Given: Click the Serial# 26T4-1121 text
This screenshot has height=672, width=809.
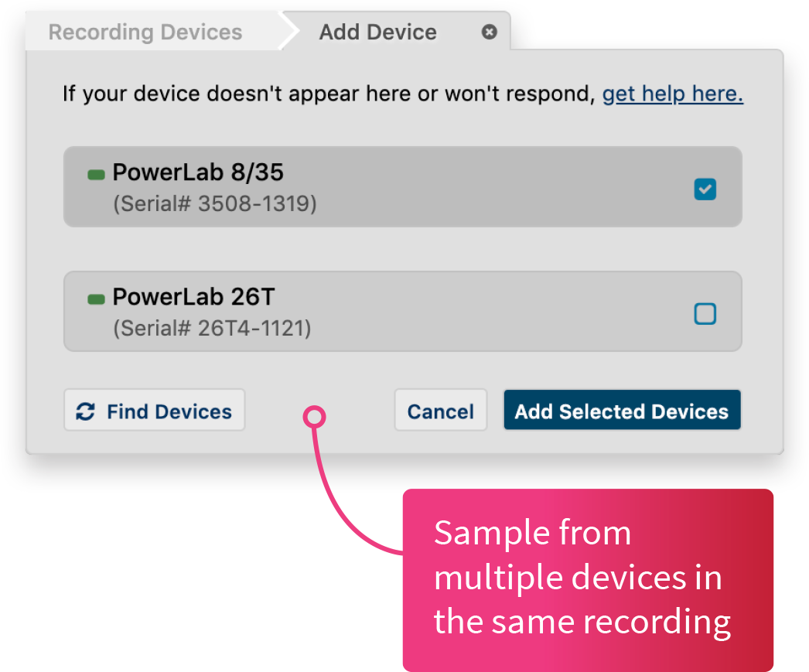Looking at the screenshot, I should 212,329.
